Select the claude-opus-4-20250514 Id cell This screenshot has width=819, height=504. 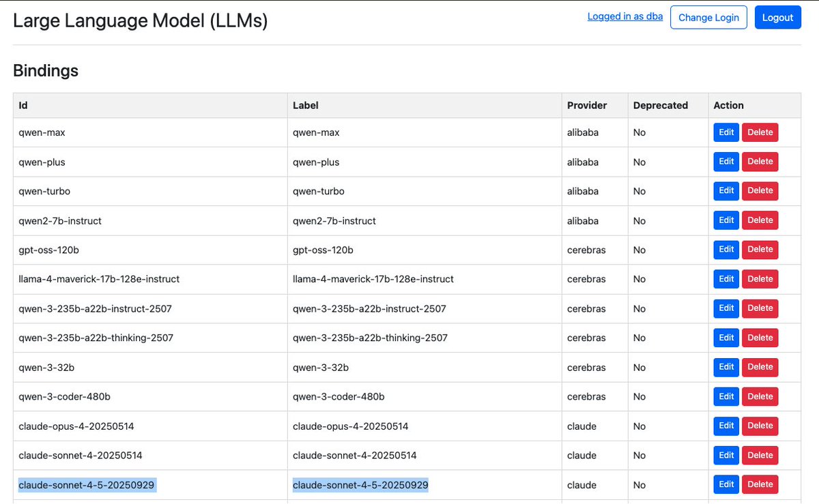click(x=150, y=426)
